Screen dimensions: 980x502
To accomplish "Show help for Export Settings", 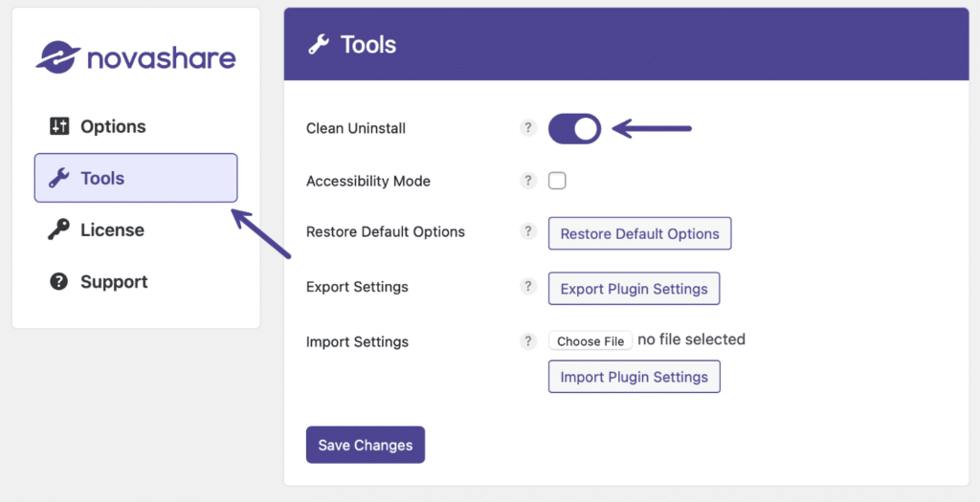I will pyautogui.click(x=528, y=286).
